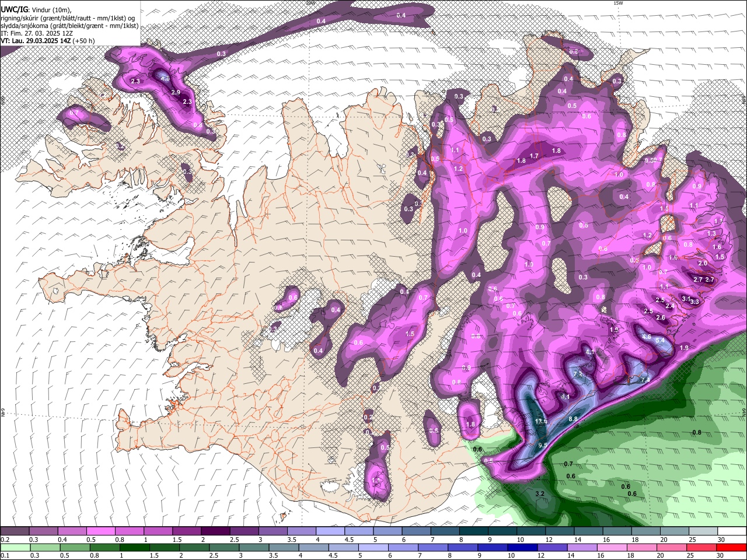Select the 0.2–0.3 swatch on the upper purple scale
The height and width of the screenshot is (560, 747).
(15, 531)
